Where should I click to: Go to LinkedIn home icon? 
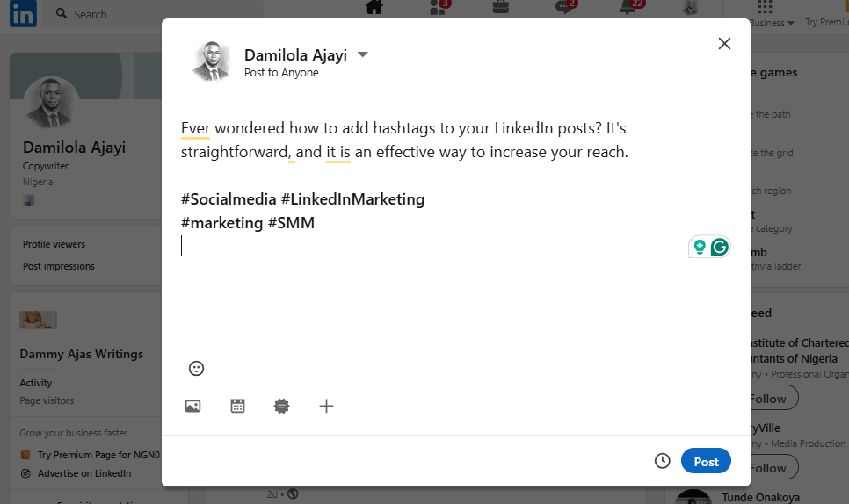tap(374, 7)
